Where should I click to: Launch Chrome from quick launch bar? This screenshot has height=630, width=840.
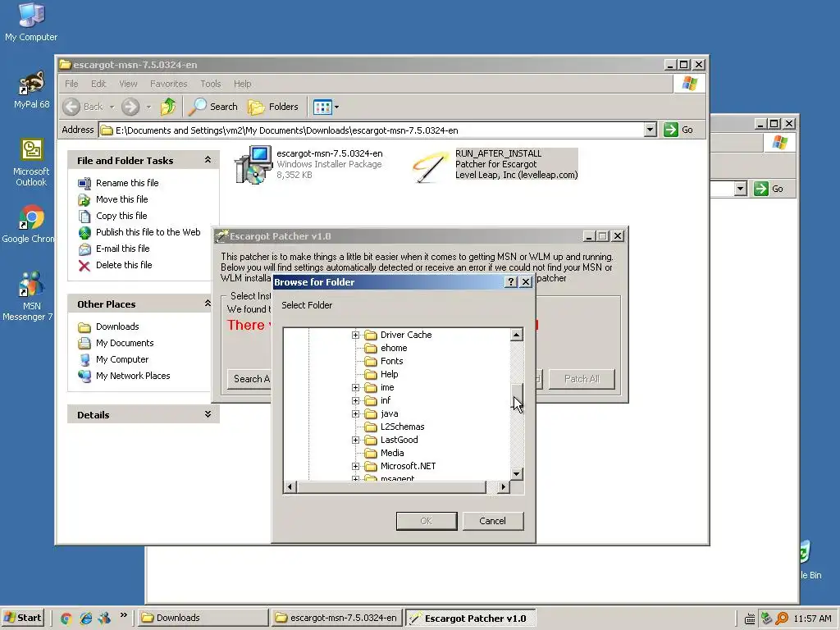pyautogui.click(x=66, y=619)
